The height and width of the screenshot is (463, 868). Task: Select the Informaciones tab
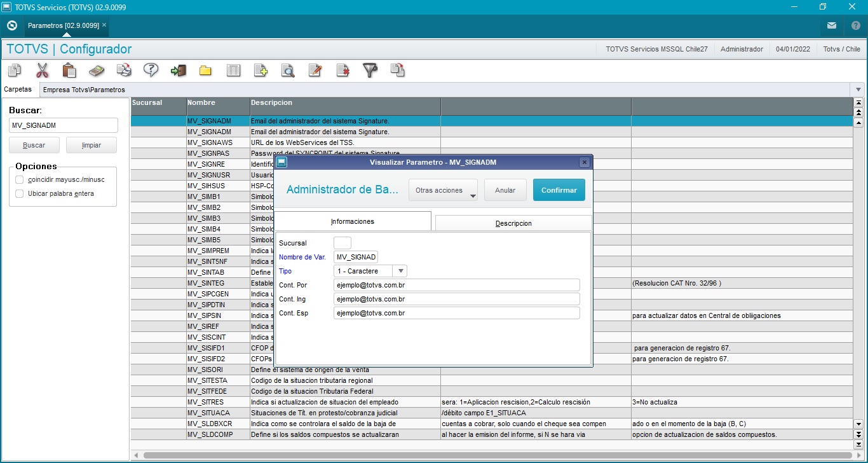[x=353, y=221]
